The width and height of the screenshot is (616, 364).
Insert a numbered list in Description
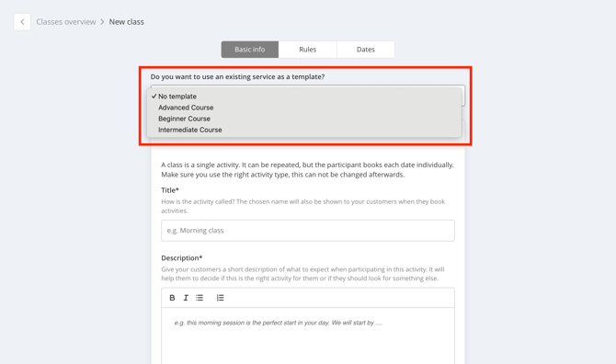(x=220, y=298)
